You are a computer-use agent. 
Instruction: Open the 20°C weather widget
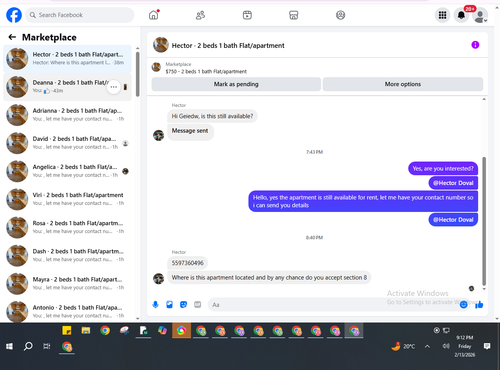click(403, 346)
